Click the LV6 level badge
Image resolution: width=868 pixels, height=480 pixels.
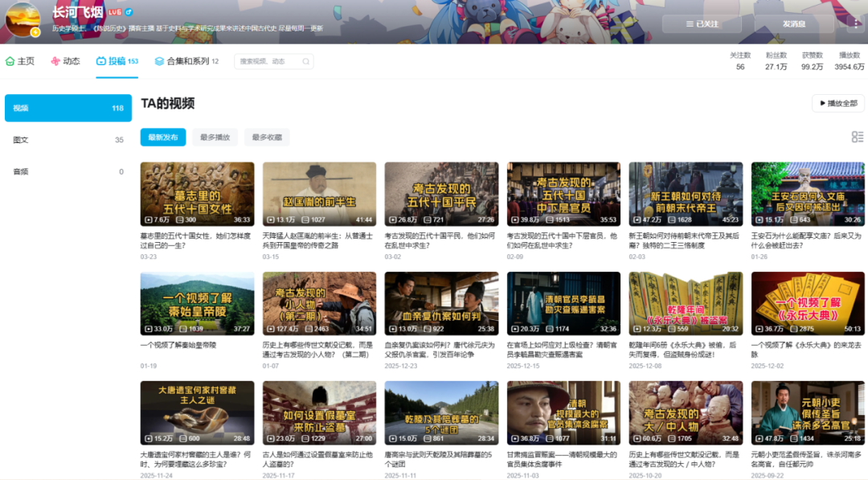pyautogui.click(x=115, y=12)
